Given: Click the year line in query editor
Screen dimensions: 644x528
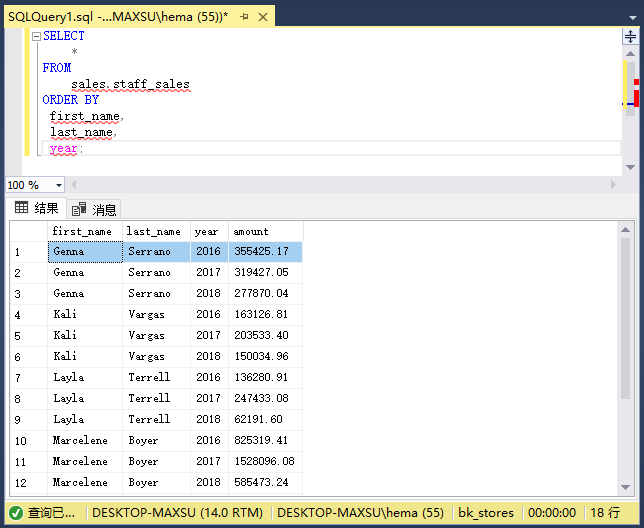Looking at the screenshot, I should [x=66, y=149].
